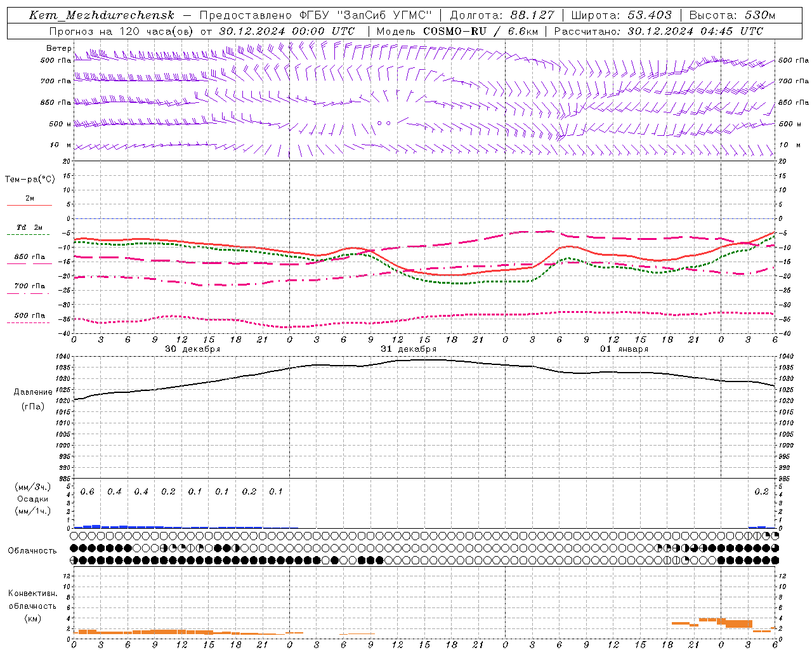Screen dimensions: 812x650
Task: Click the Kem_Mezhdurechensk station title
Action: coord(101,15)
